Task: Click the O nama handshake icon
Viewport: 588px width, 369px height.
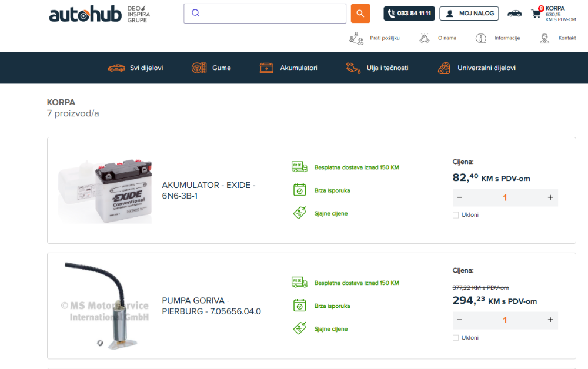Action: [424, 38]
